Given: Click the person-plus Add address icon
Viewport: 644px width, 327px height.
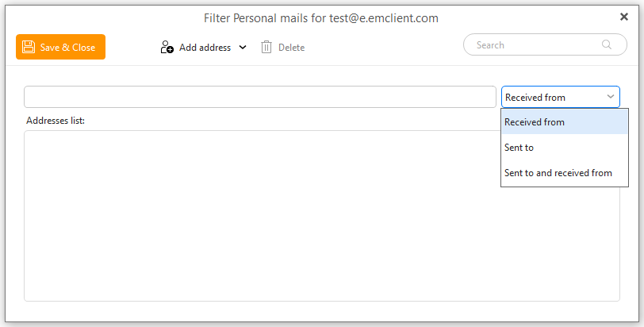Looking at the screenshot, I should [167, 47].
